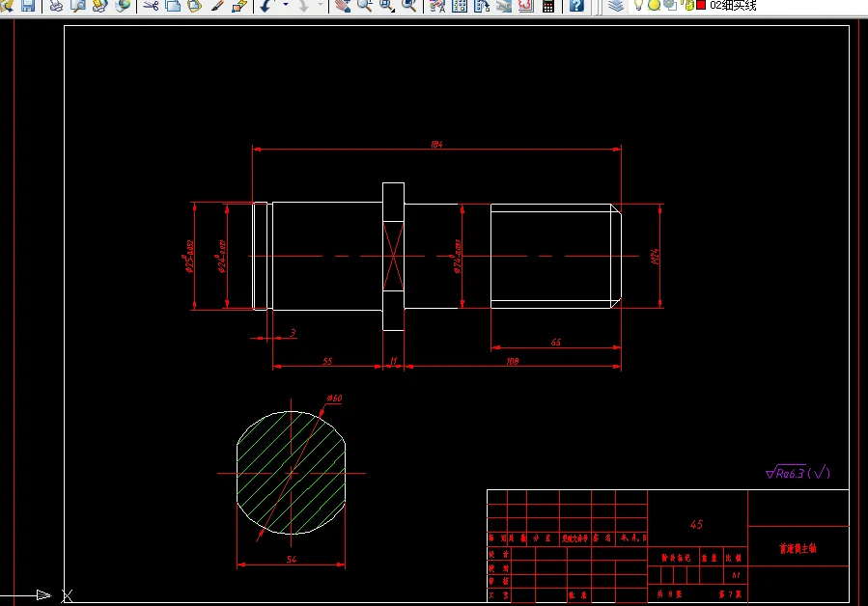Undo the last action

click(266, 6)
